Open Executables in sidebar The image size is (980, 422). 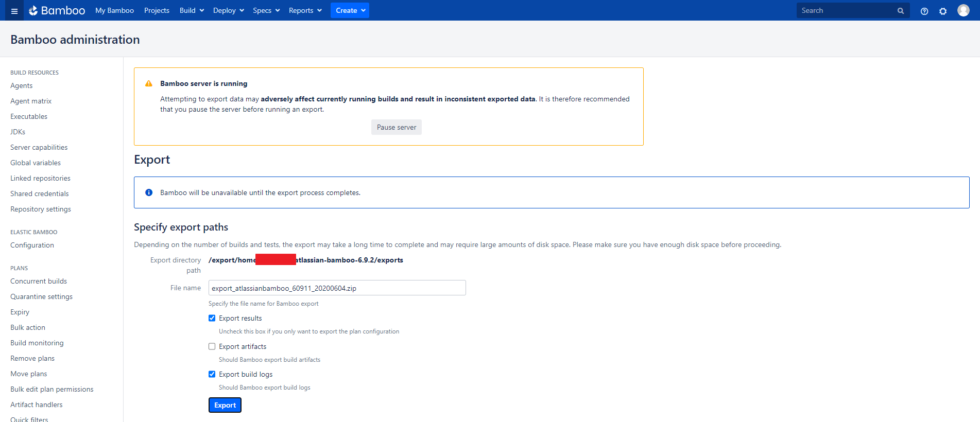(x=29, y=116)
